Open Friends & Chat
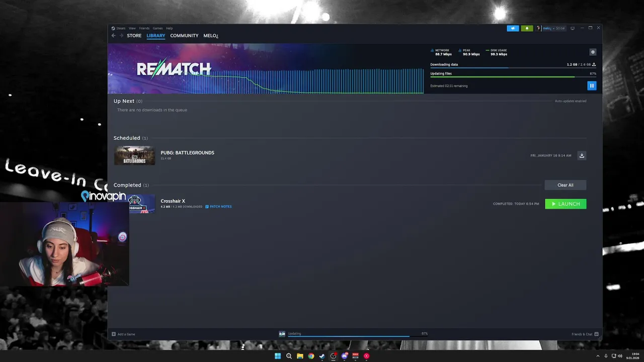 point(585,334)
